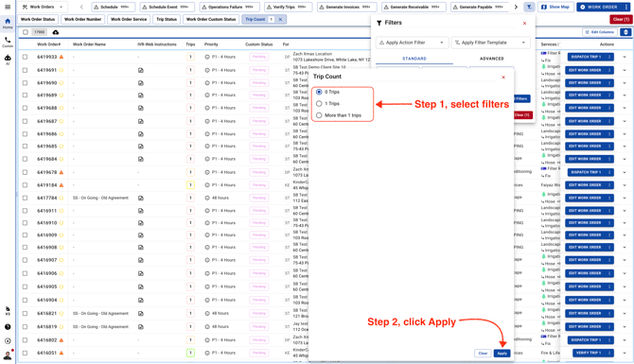
Task: Open three-dot menu on first DISPATCH TRIP 1 button
Action: (609, 57)
